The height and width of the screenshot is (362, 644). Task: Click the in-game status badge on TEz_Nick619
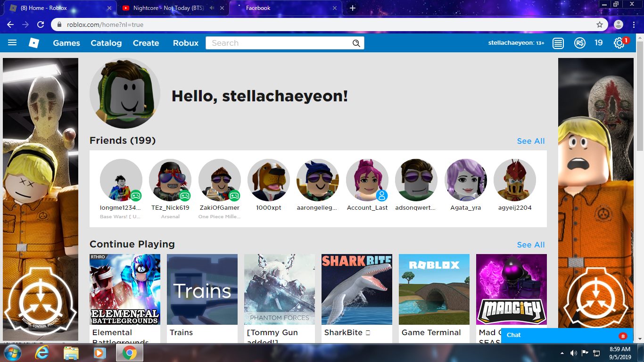click(x=185, y=195)
